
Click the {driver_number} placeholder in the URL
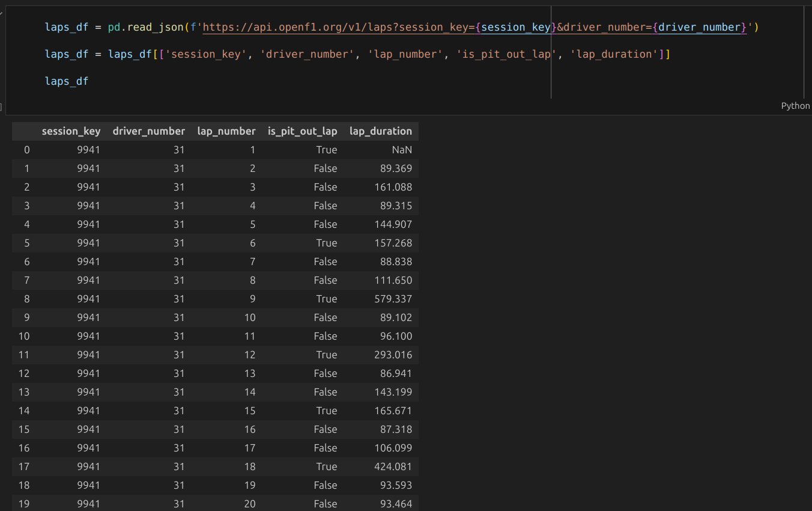(x=699, y=27)
